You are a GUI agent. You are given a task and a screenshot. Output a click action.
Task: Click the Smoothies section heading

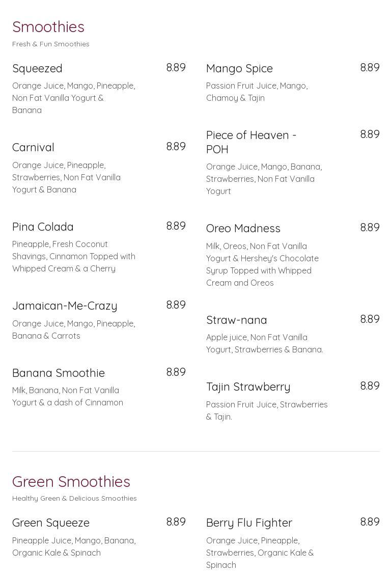pos(48,26)
